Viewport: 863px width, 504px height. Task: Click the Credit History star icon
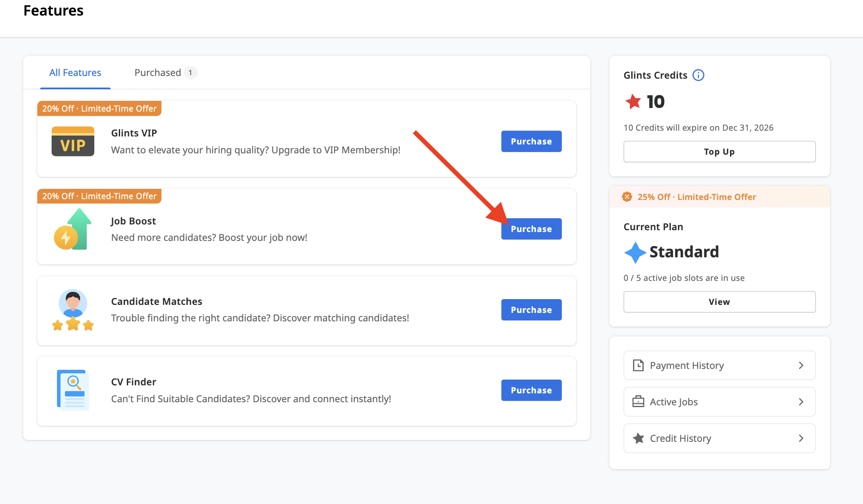[638, 438]
